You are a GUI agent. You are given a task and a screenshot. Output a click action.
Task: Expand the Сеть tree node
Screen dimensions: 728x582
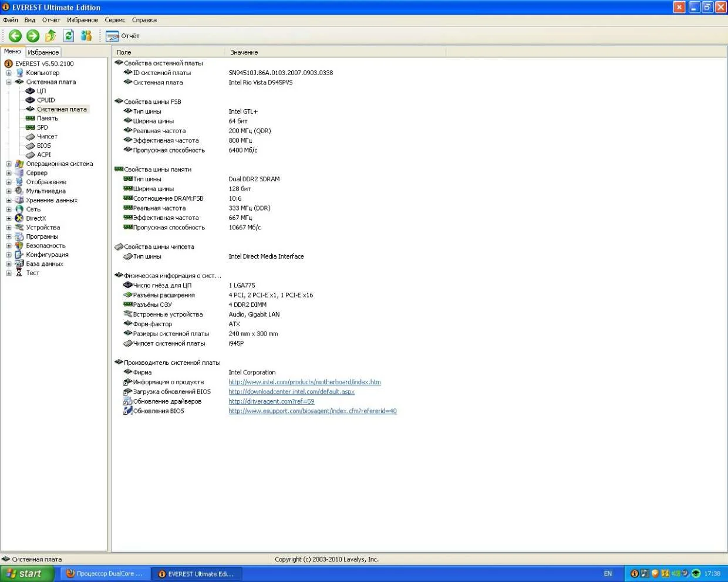(9, 209)
